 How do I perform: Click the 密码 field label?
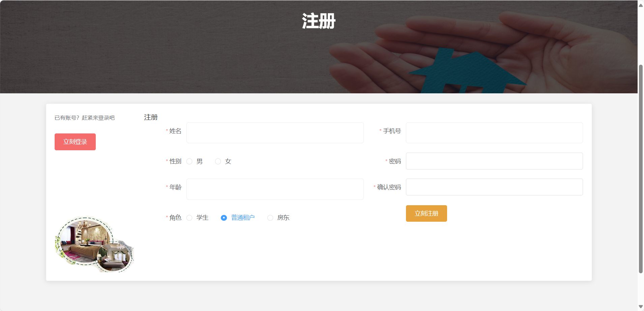(395, 161)
